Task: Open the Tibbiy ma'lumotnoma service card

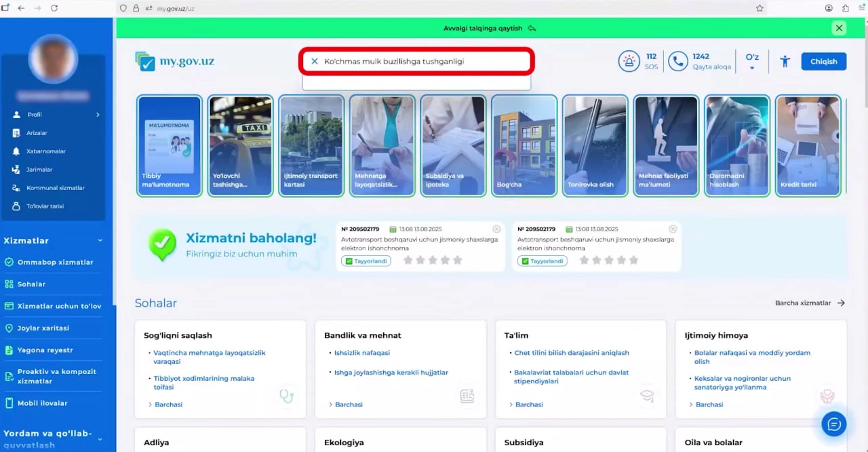Action: 170,146
